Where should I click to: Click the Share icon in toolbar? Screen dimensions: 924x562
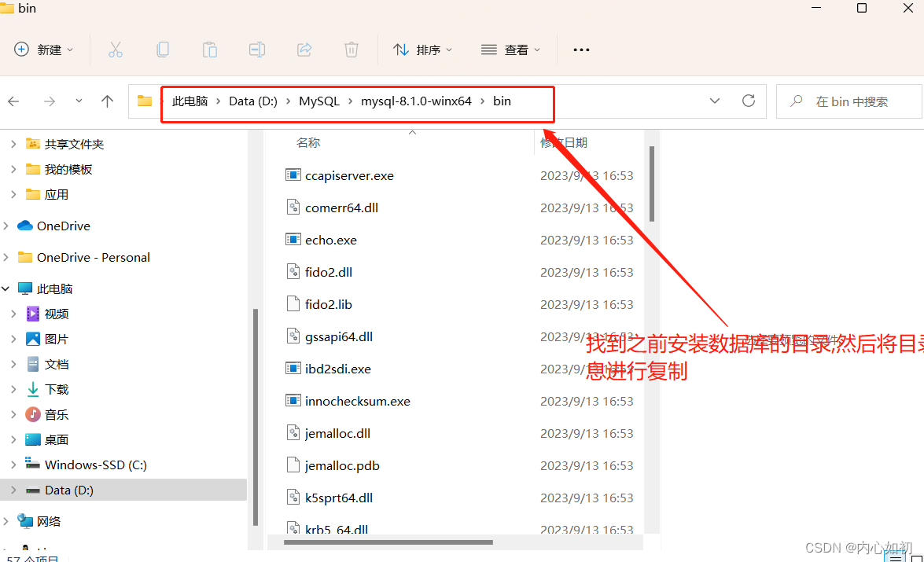point(304,50)
